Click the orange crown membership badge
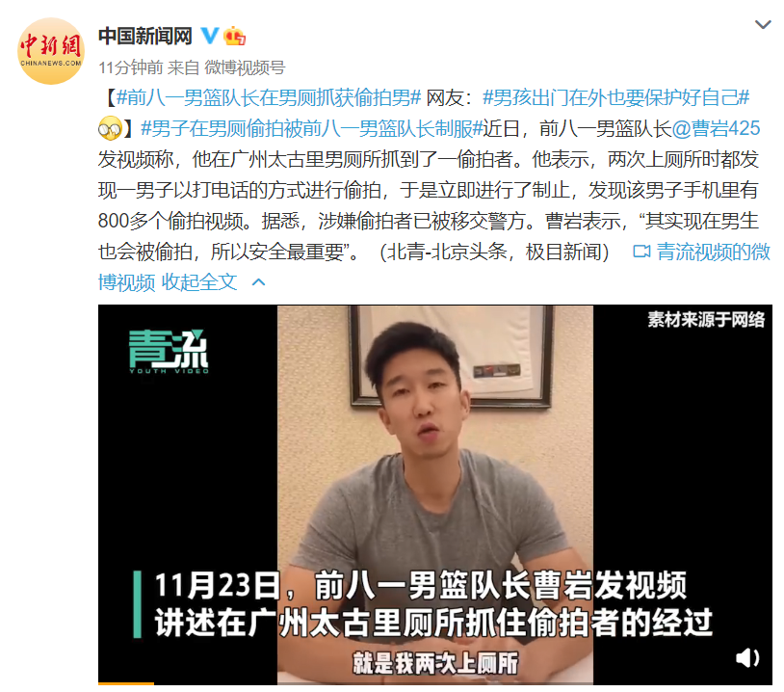The width and height of the screenshot is (784, 692). pos(234,36)
